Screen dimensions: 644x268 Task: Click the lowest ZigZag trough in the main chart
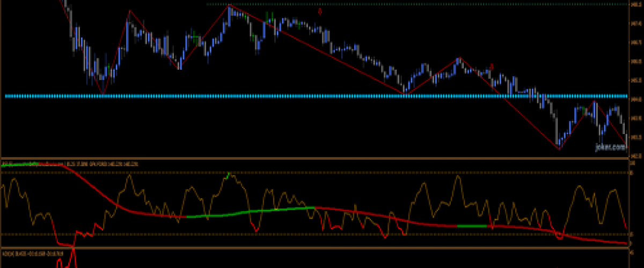559,148
